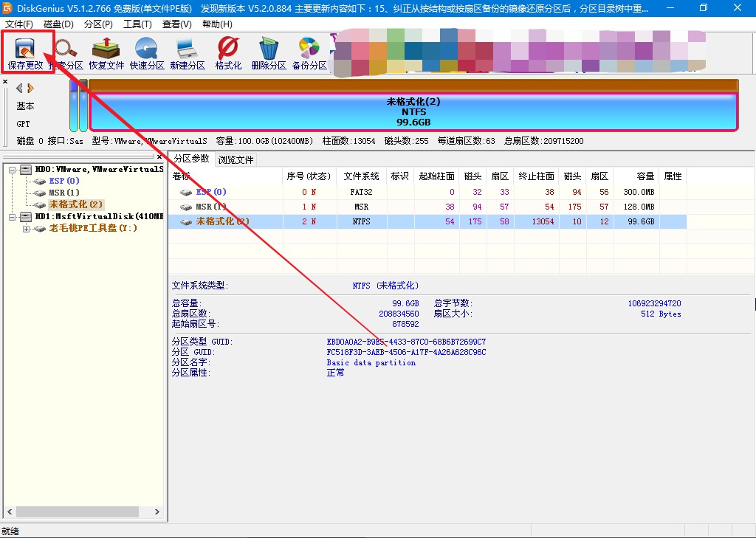Click the Basic data partition name text
The width and height of the screenshot is (756, 538).
371,362
